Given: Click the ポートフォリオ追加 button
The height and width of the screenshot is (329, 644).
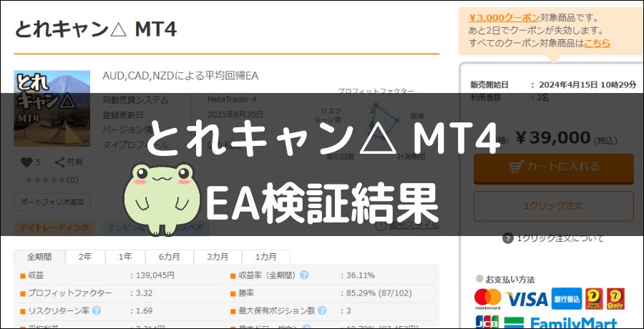Looking at the screenshot, I should 52,202.
